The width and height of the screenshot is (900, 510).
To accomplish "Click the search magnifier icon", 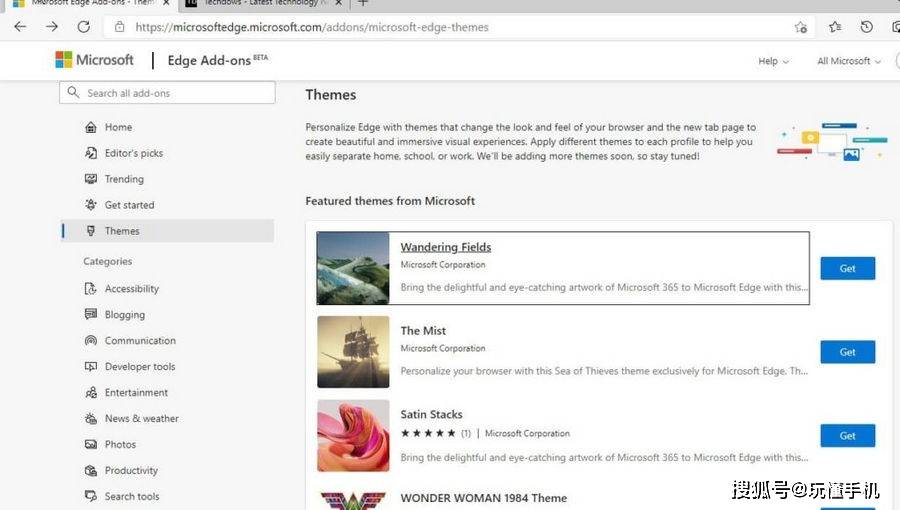I will click(73, 92).
